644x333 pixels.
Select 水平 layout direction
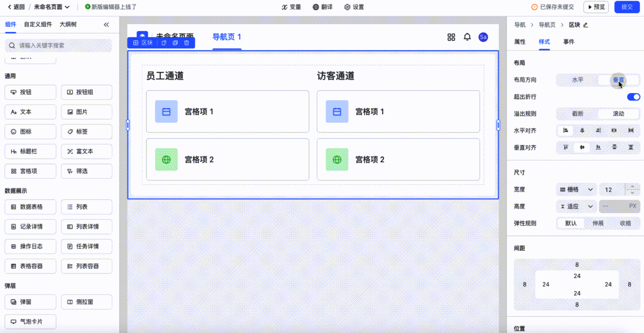pyautogui.click(x=577, y=80)
